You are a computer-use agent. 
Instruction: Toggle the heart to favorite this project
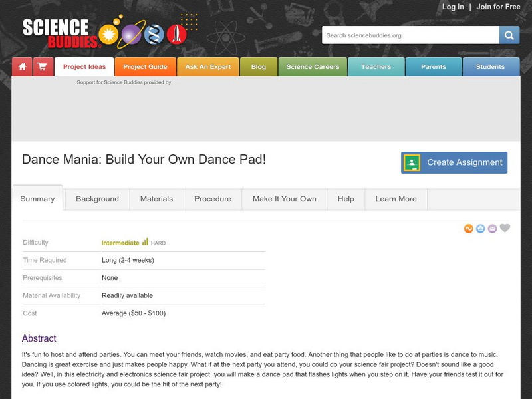(x=505, y=228)
